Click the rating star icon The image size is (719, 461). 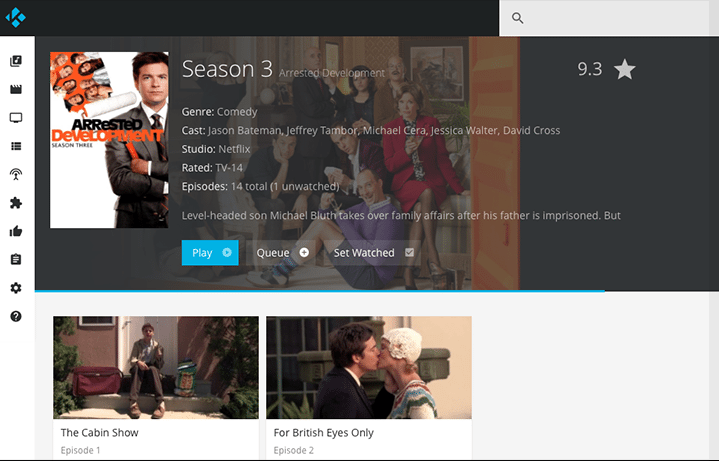(625, 70)
